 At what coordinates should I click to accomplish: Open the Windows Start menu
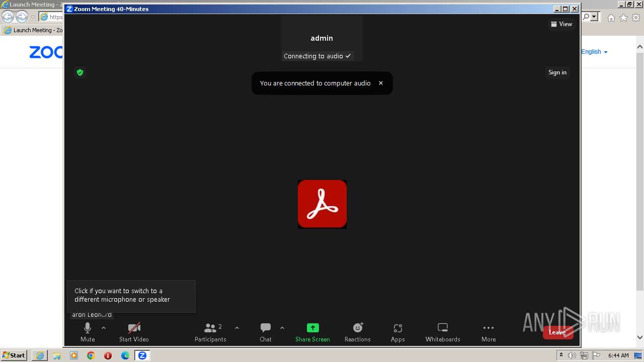[x=14, y=355]
